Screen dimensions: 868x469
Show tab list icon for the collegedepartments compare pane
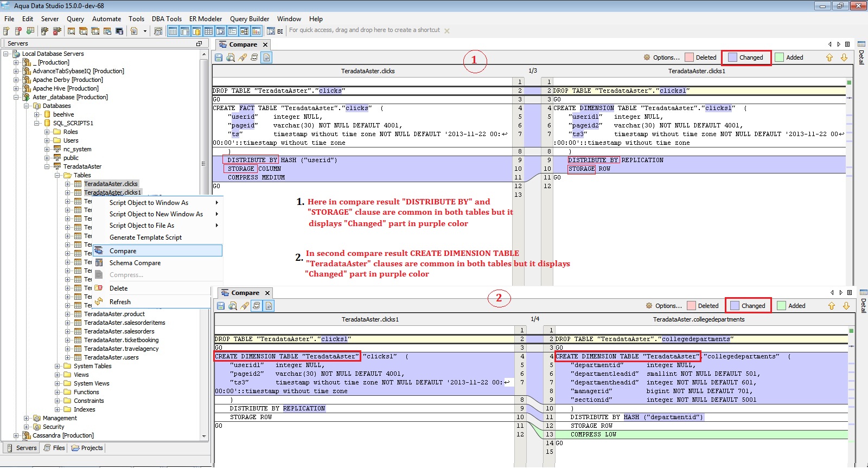pos(850,293)
